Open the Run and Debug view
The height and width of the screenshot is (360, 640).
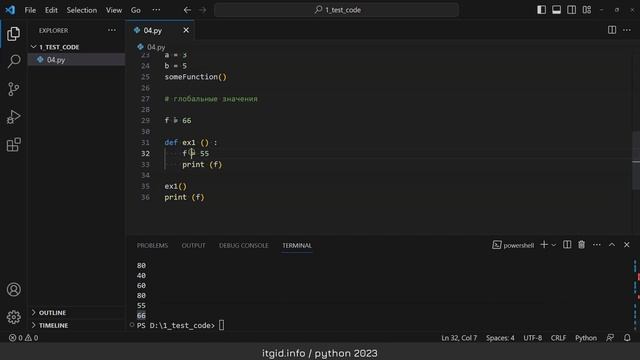point(13,117)
